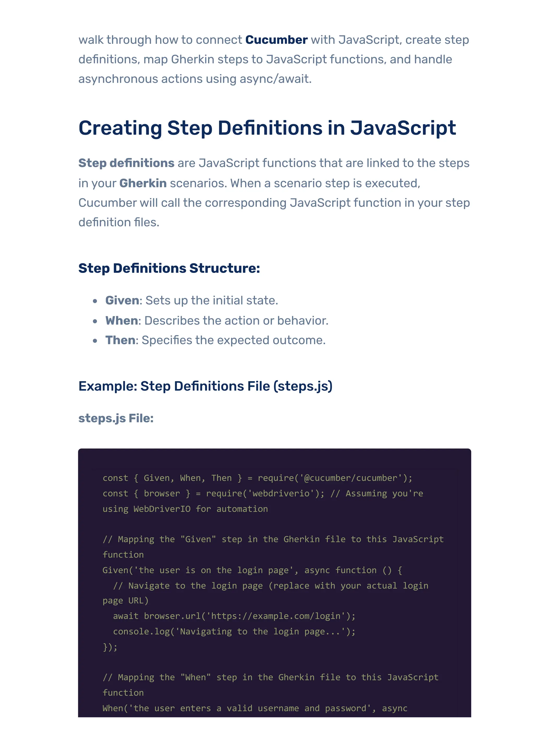Click the Step Definitions Structure subheading
The height and width of the screenshot is (756, 534).
[169, 268]
